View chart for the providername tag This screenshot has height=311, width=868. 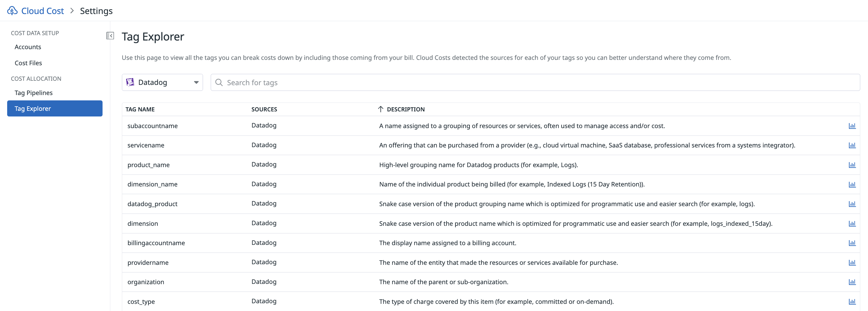click(852, 262)
